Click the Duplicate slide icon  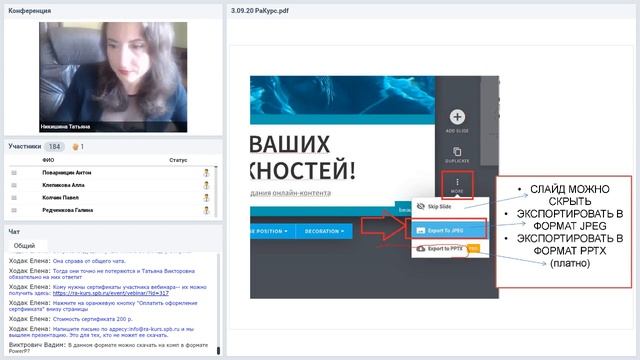[457, 152]
